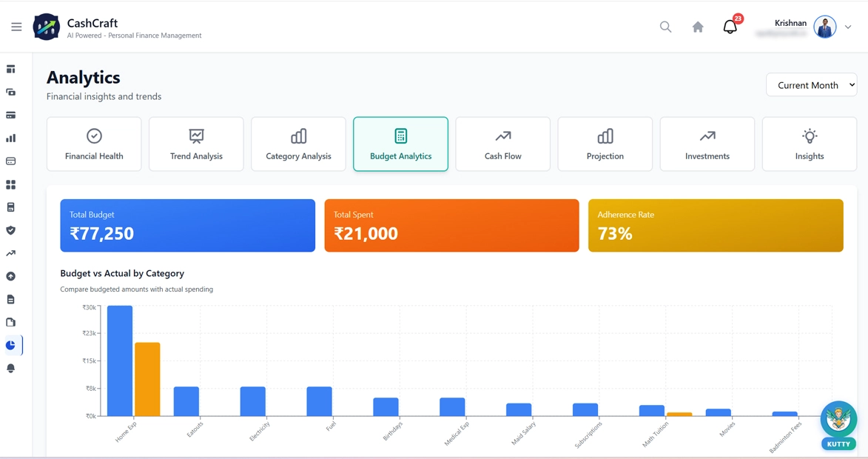The width and height of the screenshot is (868, 459).
Task: Open the document sidebar icon
Action: (10, 300)
